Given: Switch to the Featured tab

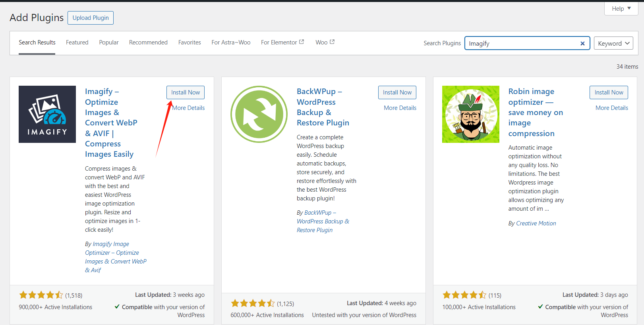Looking at the screenshot, I should click(77, 42).
